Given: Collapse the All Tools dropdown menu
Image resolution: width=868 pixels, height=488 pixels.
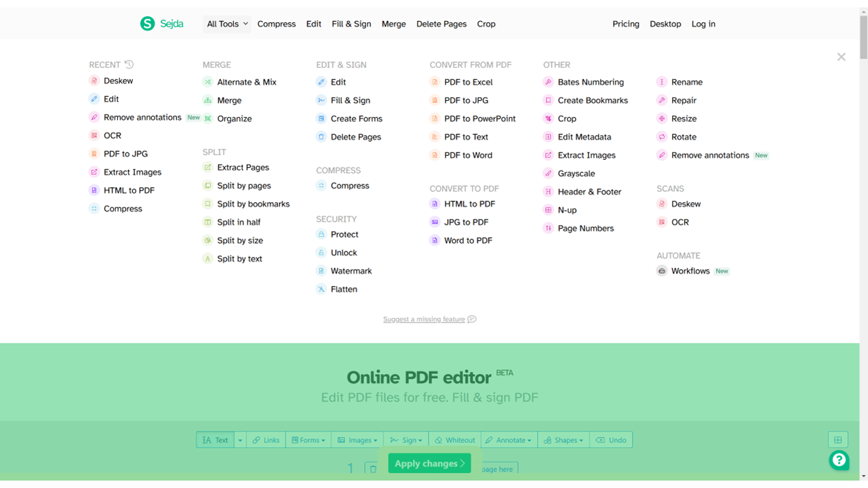Looking at the screenshot, I should [x=227, y=24].
